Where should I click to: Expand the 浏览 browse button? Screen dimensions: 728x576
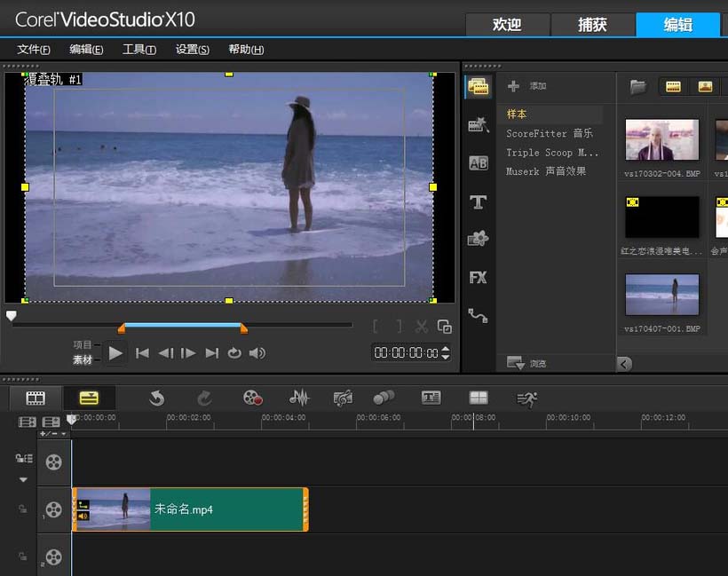(x=526, y=363)
